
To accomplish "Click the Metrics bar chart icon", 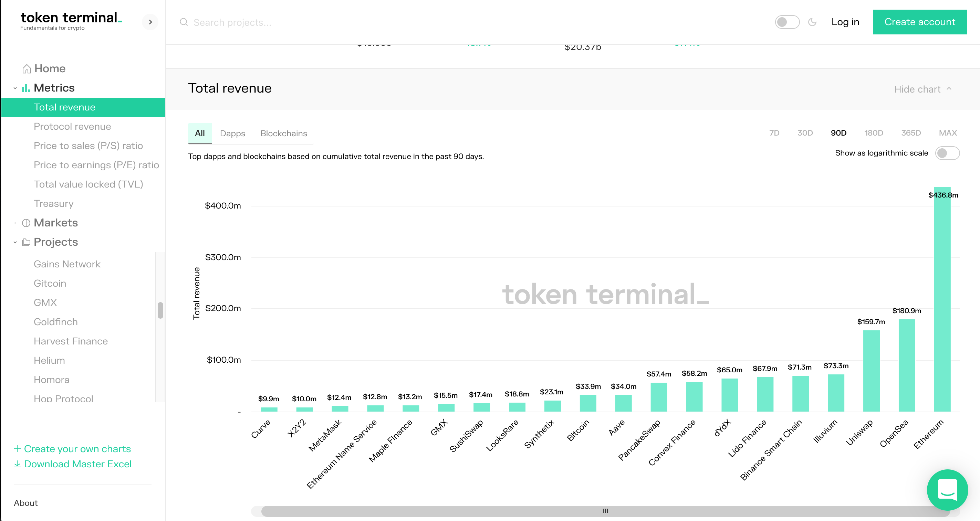I will 26,88.
